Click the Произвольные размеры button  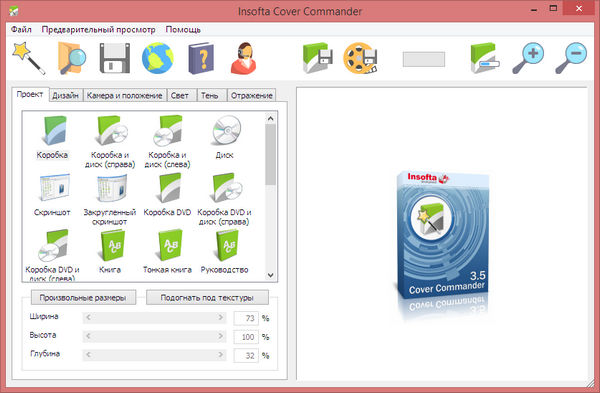click(83, 298)
